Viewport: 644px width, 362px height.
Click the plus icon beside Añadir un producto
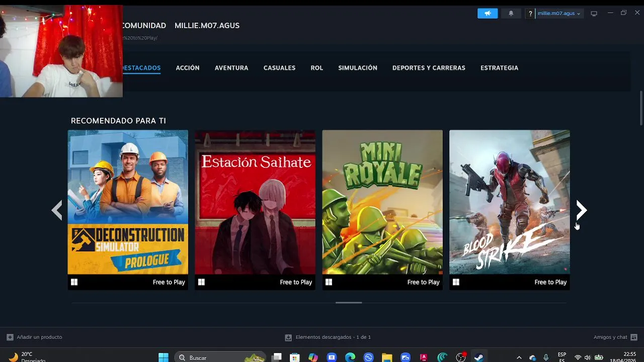pos(10,337)
